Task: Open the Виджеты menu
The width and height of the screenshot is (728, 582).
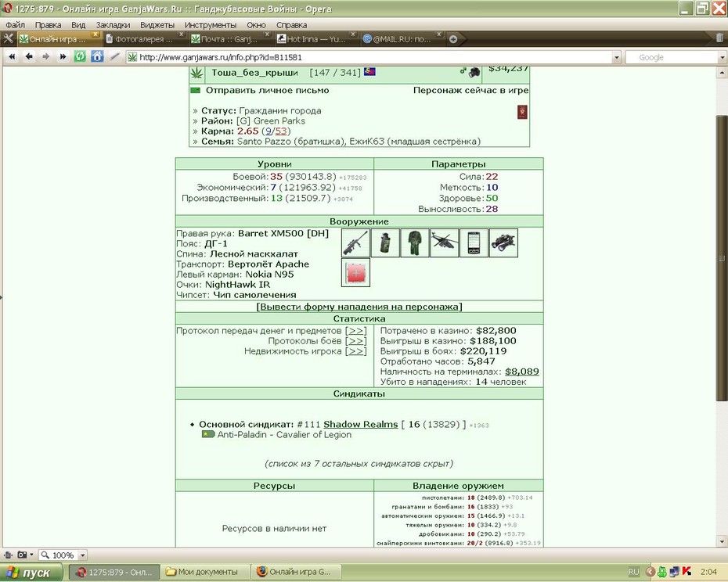Action: 157,25
